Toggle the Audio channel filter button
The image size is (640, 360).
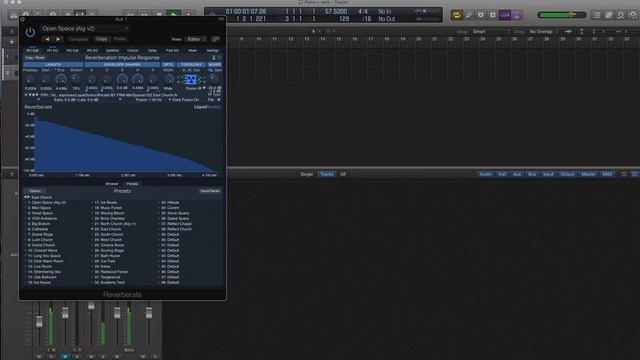(x=485, y=174)
